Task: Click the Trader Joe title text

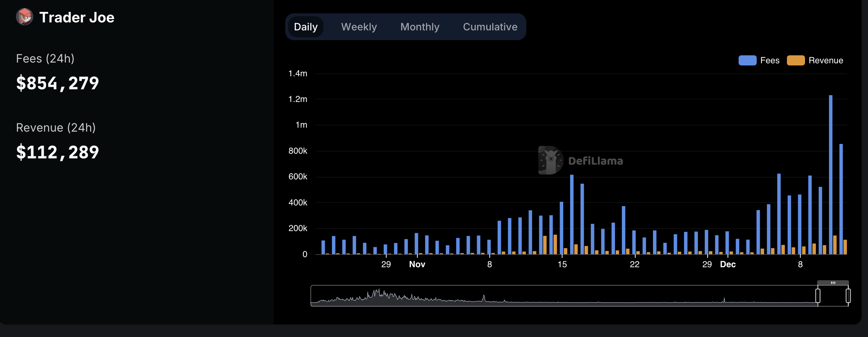Action: (77, 17)
